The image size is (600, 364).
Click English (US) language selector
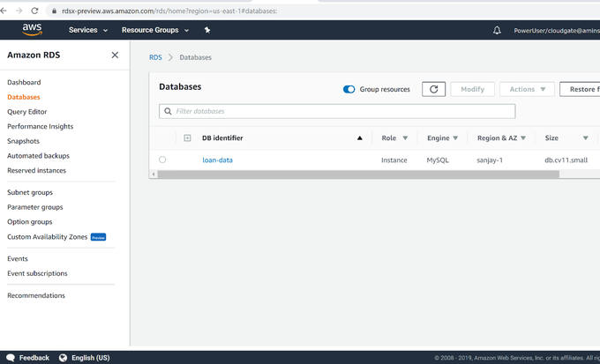[x=90, y=358]
